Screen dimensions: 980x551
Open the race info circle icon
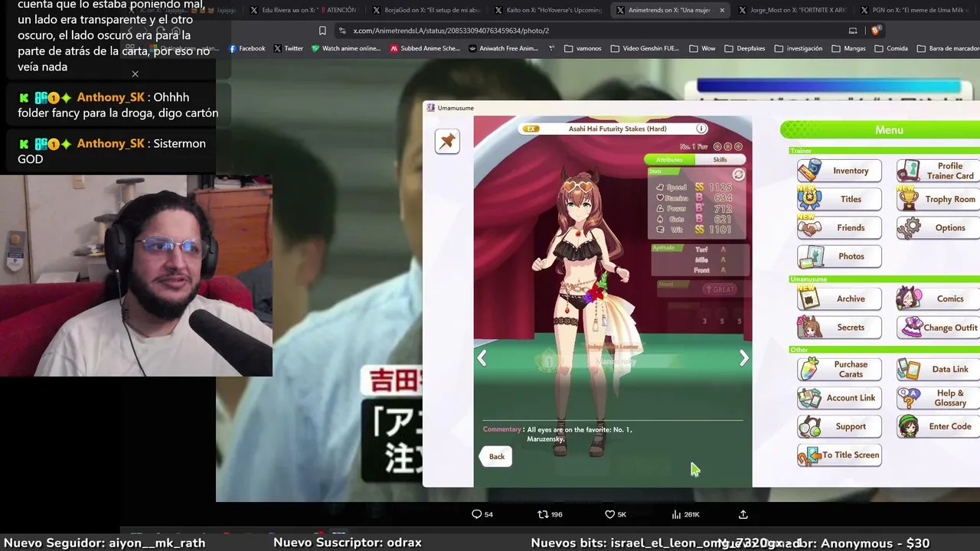pos(701,129)
